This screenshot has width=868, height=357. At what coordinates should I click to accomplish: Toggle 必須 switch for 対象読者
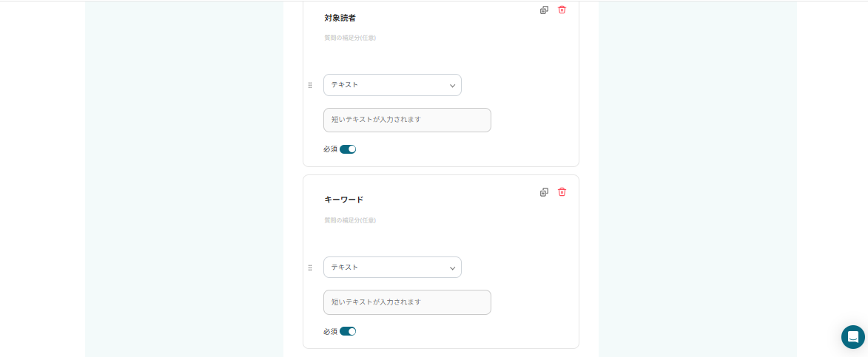[x=348, y=149]
